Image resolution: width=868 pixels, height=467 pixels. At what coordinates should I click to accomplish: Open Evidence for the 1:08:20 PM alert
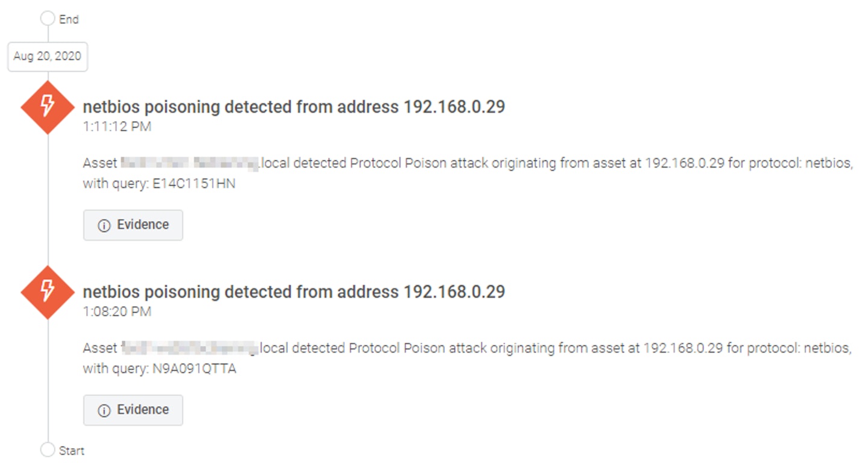pos(133,410)
